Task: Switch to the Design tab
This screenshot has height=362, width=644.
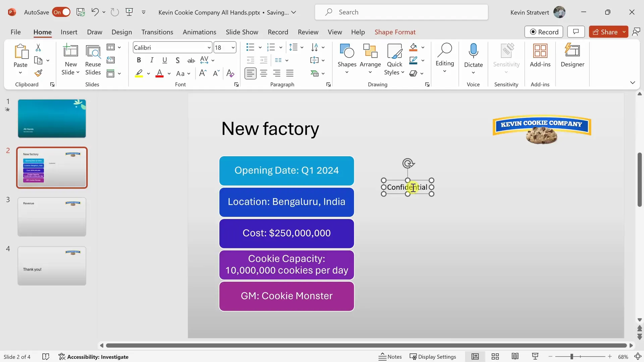Action: (122, 32)
